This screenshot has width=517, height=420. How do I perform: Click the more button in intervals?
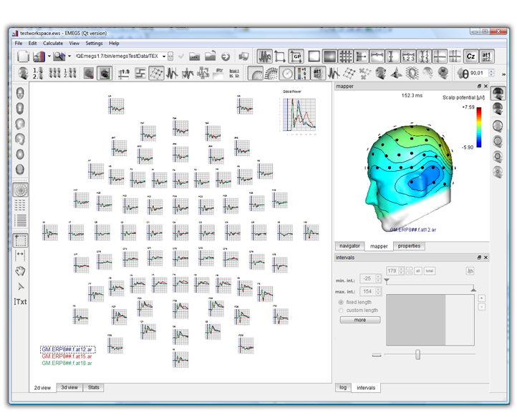click(359, 320)
